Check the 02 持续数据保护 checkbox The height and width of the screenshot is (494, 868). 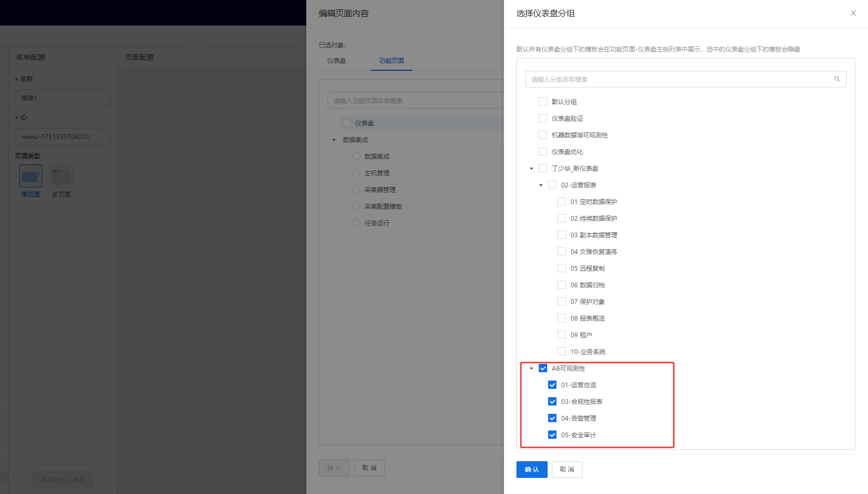(x=562, y=218)
